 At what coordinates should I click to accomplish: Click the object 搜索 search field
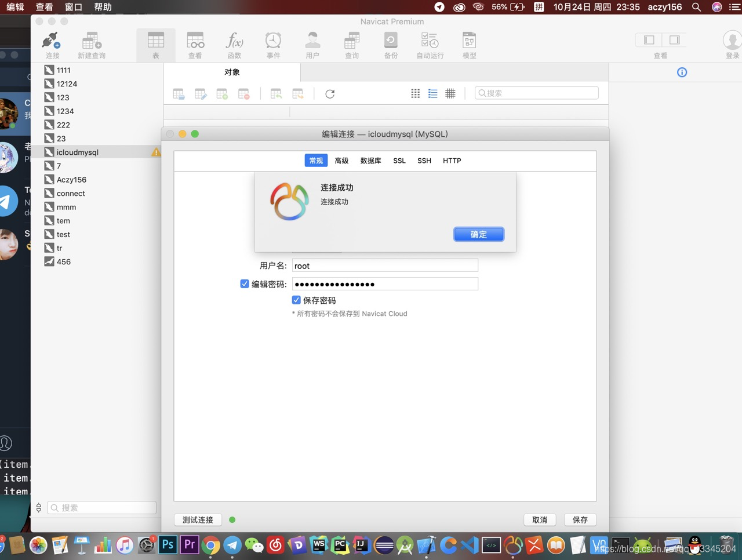pos(537,93)
